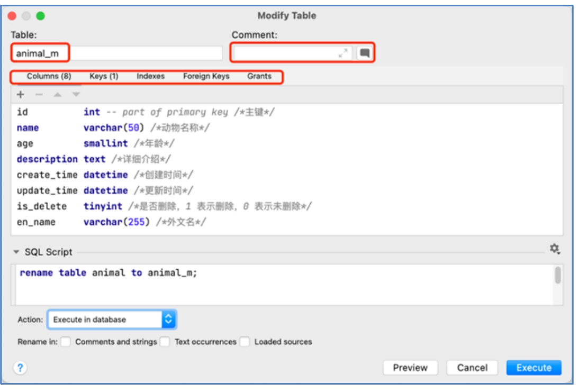This screenshot has width=578, height=392.
Task: Select the Indexes tab
Action: click(150, 76)
